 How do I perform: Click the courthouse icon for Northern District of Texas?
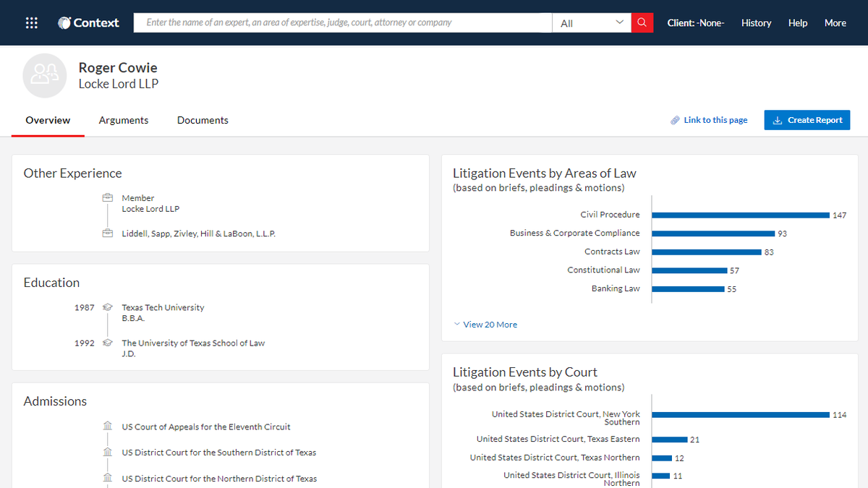[x=108, y=478]
